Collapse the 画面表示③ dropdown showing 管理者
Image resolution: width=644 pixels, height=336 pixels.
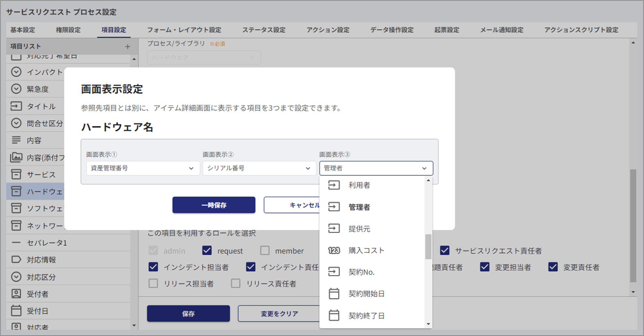376,168
